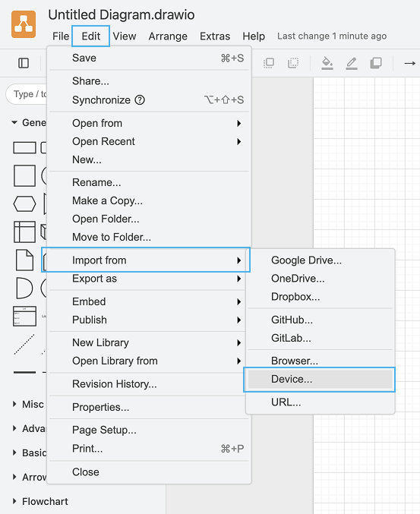Open the Fill Color bucket icon
The width and height of the screenshot is (420, 514).
click(327, 63)
